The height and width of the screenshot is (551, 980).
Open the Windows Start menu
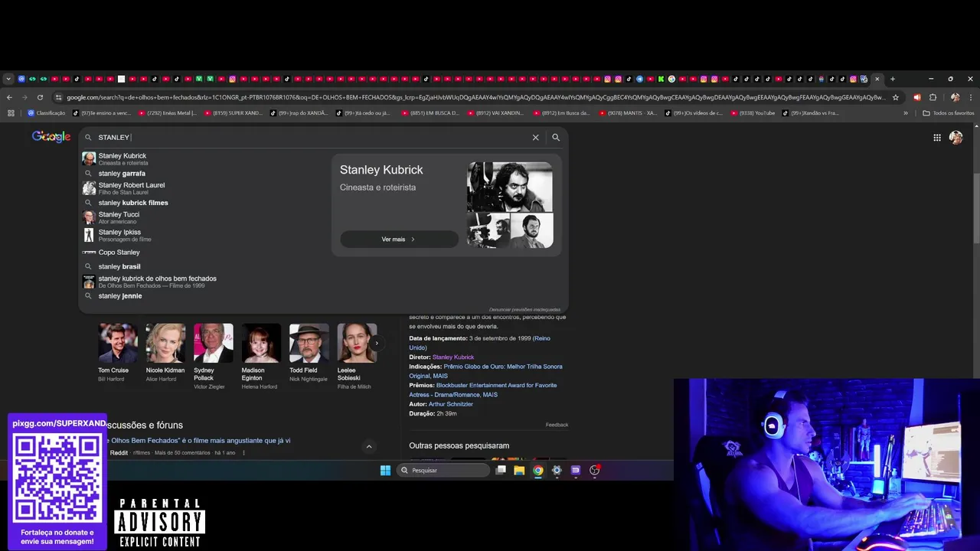[385, 471]
